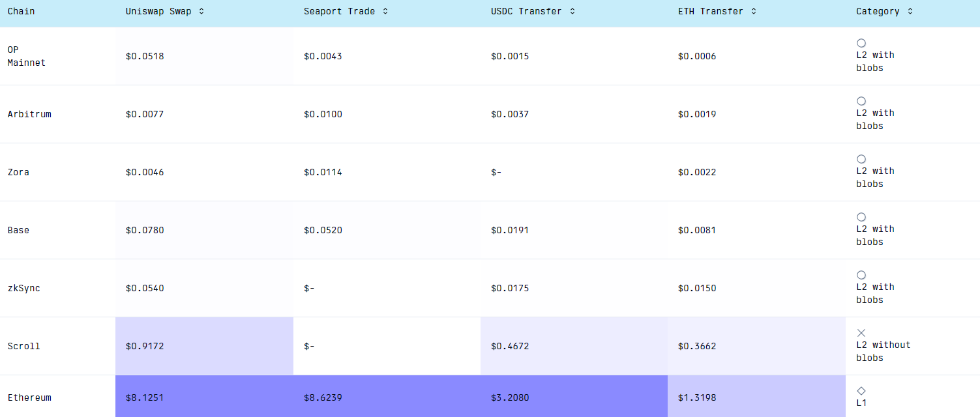Click Base's $0.0520 Seaport Trade value
Viewport: 980px width, 417px height.
(x=323, y=230)
